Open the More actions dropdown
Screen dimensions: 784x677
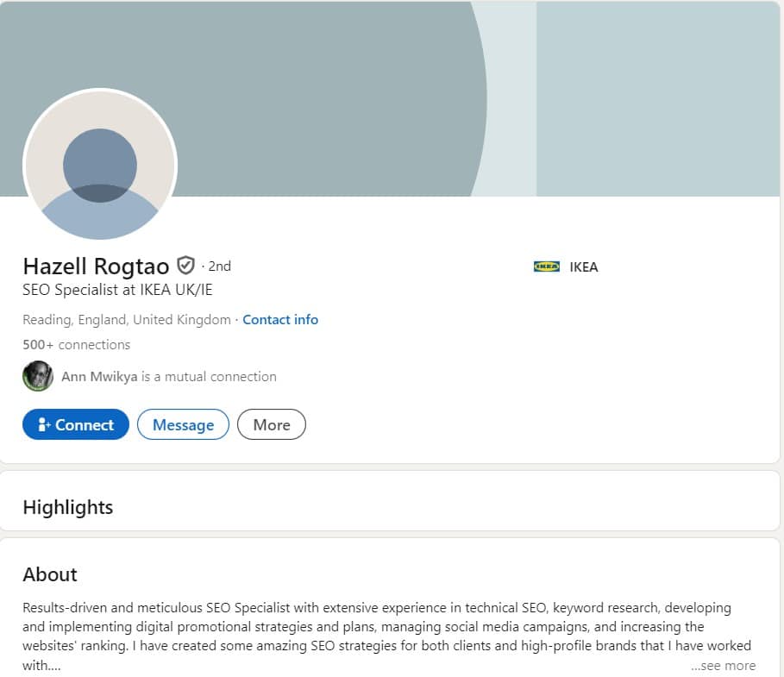click(x=271, y=425)
